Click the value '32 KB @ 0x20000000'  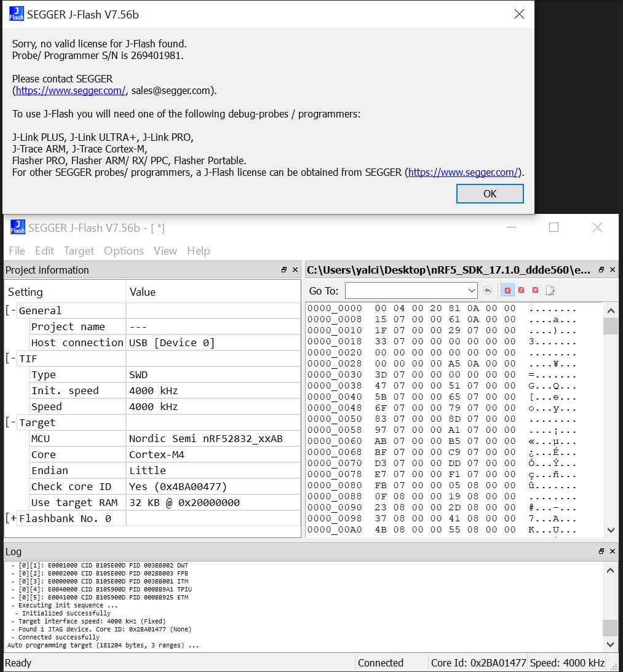click(185, 502)
